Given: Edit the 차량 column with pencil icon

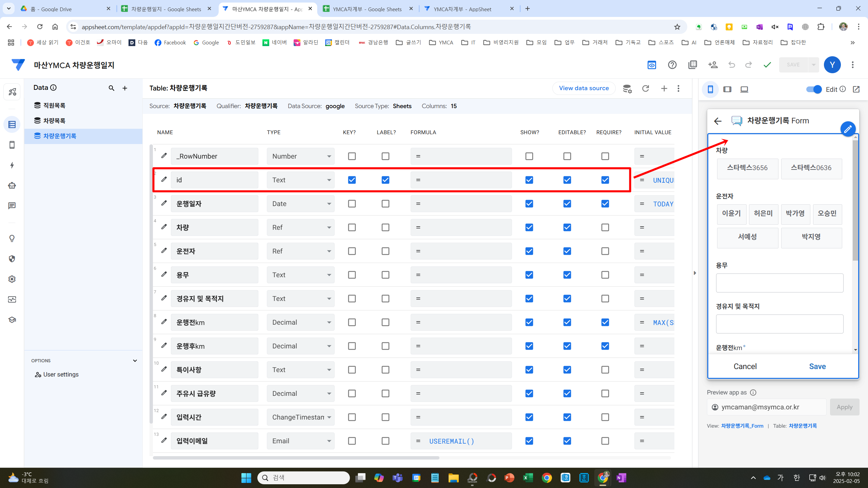Looking at the screenshot, I should click(164, 227).
